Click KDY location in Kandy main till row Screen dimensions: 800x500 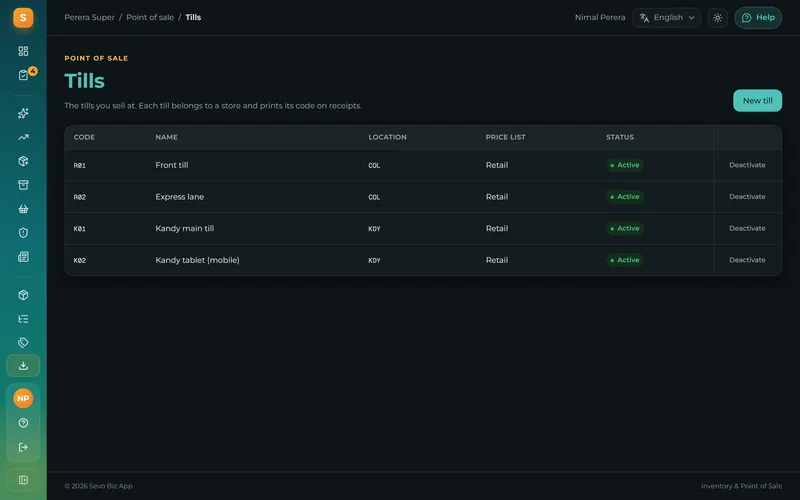[x=374, y=229]
